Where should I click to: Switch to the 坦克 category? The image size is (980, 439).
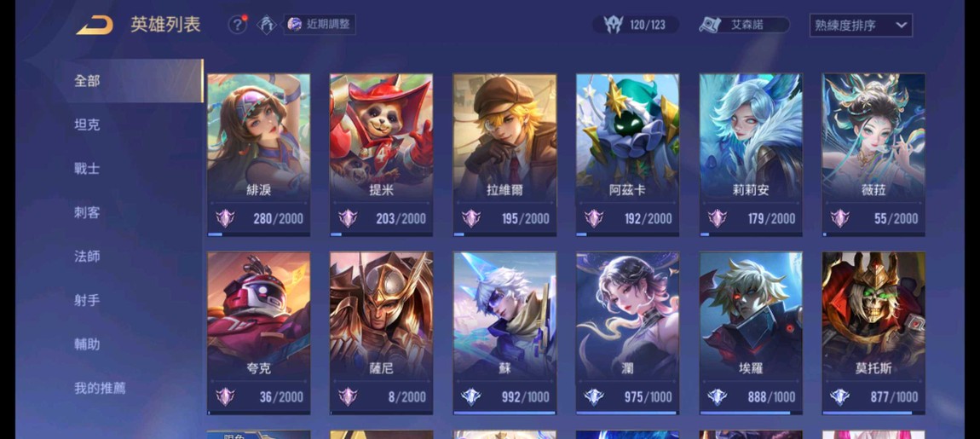click(87, 125)
